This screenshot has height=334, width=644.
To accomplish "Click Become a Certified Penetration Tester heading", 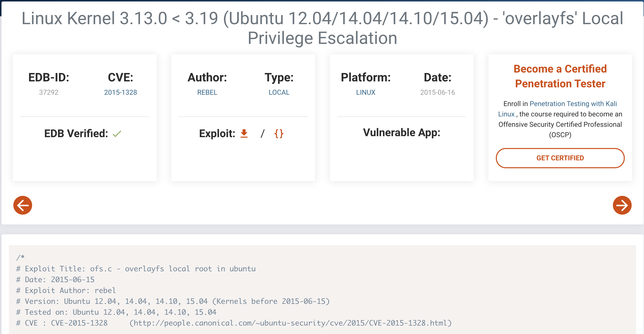I will [x=560, y=76].
